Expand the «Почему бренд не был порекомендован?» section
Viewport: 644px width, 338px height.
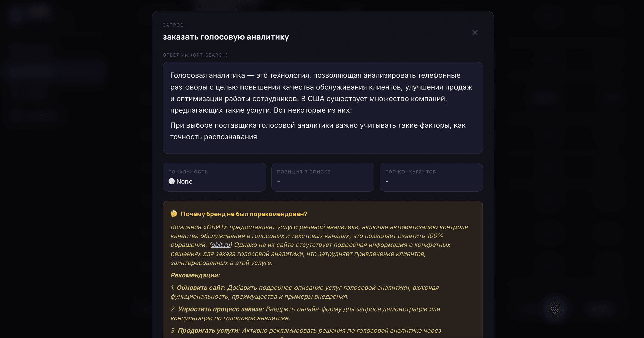[x=244, y=213]
